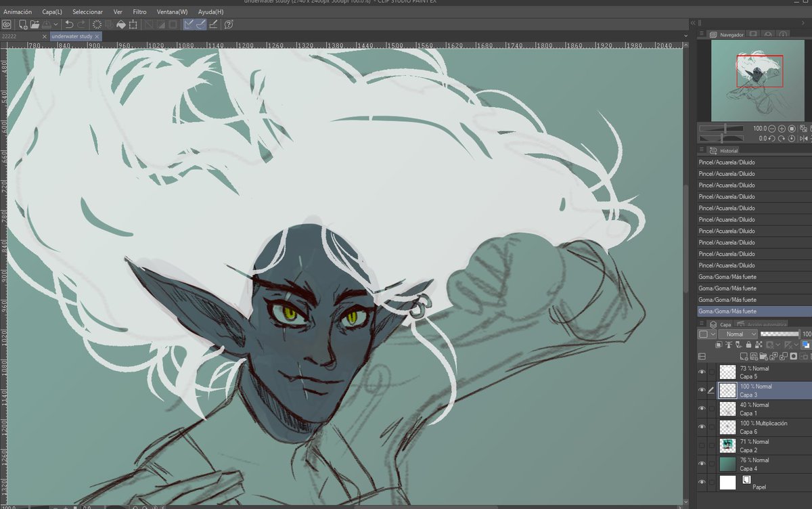Collapse right palette dock chevrons
The image size is (812, 509).
pos(693,23)
